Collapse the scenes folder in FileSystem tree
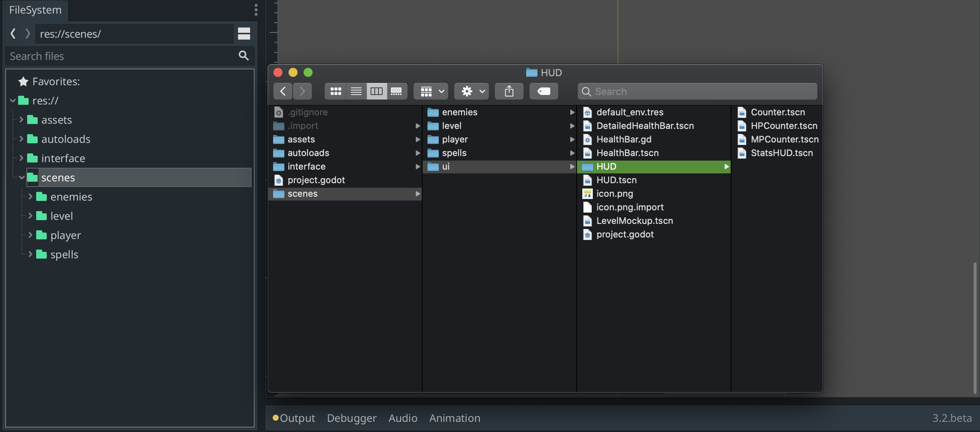Image resolution: width=980 pixels, height=432 pixels. [22, 177]
